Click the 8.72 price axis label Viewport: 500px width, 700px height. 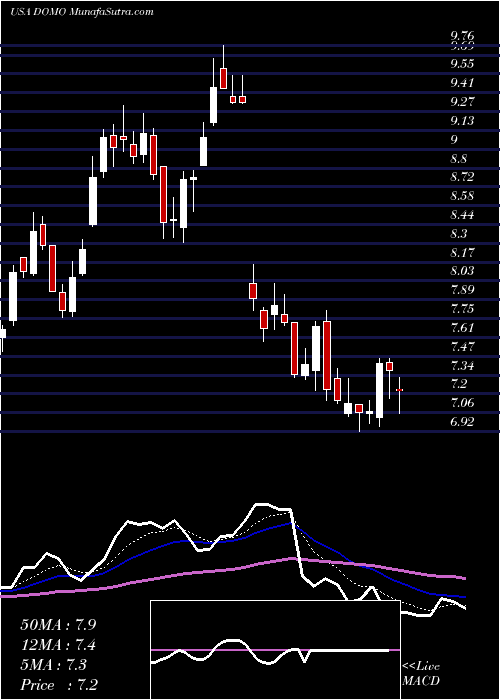462,177
